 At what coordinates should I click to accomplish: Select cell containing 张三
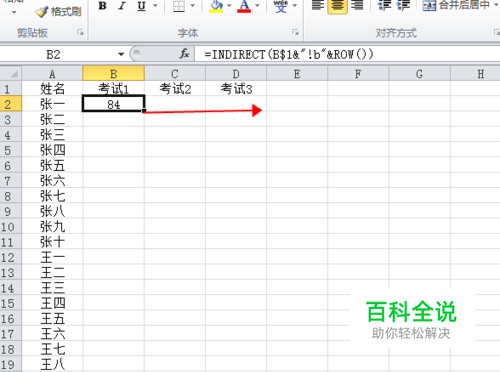pyautogui.click(x=52, y=135)
